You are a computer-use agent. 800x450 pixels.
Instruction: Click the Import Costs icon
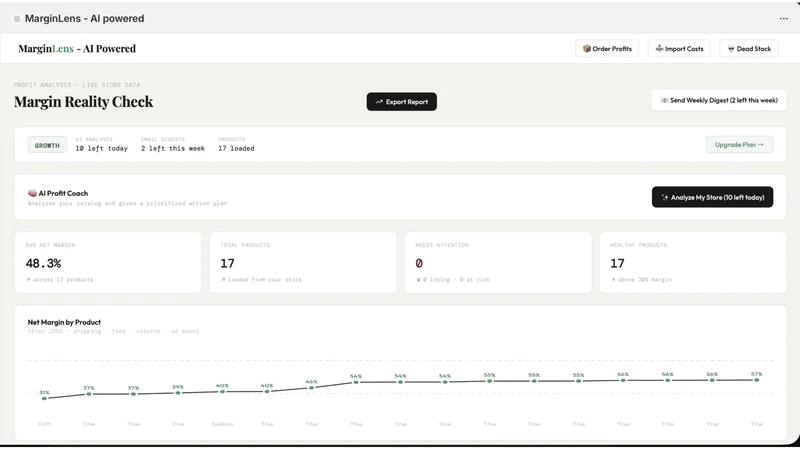659,49
